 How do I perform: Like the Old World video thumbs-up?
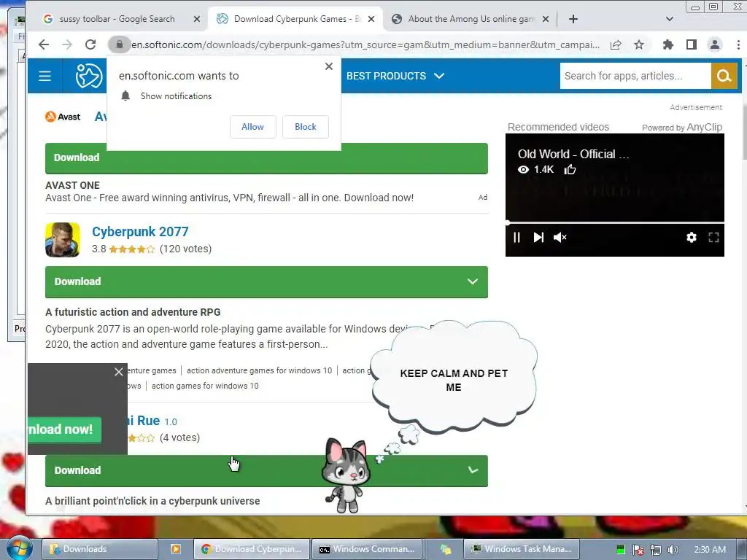[x=570, y=169]
